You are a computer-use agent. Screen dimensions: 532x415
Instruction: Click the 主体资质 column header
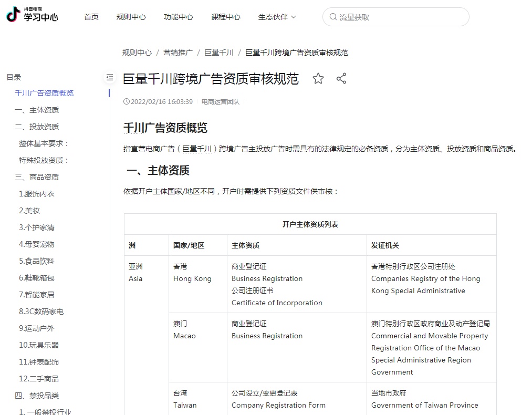click(x=245, y=245)
